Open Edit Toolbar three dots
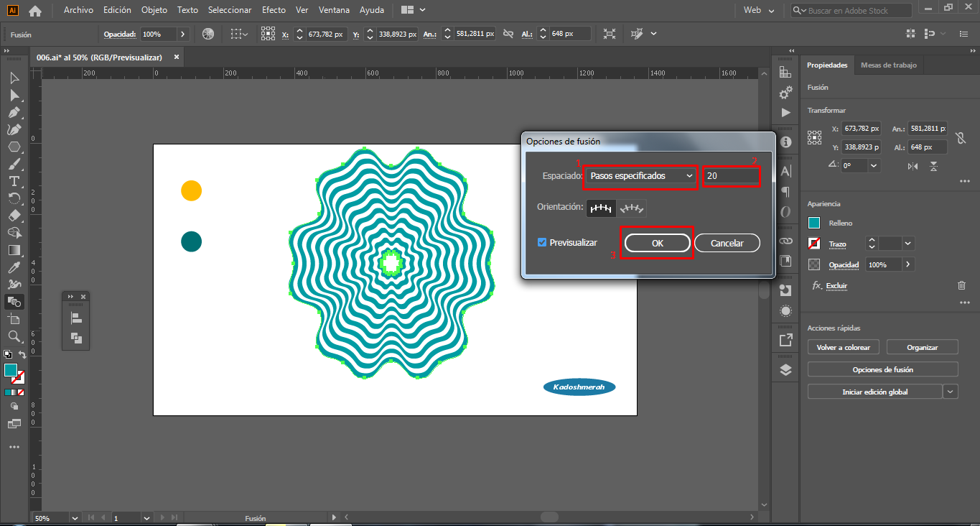The image size is (980, 526). point(14,447)
